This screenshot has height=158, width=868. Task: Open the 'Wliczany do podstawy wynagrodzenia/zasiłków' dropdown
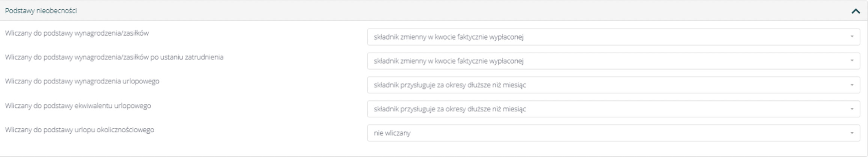[613, 37]
